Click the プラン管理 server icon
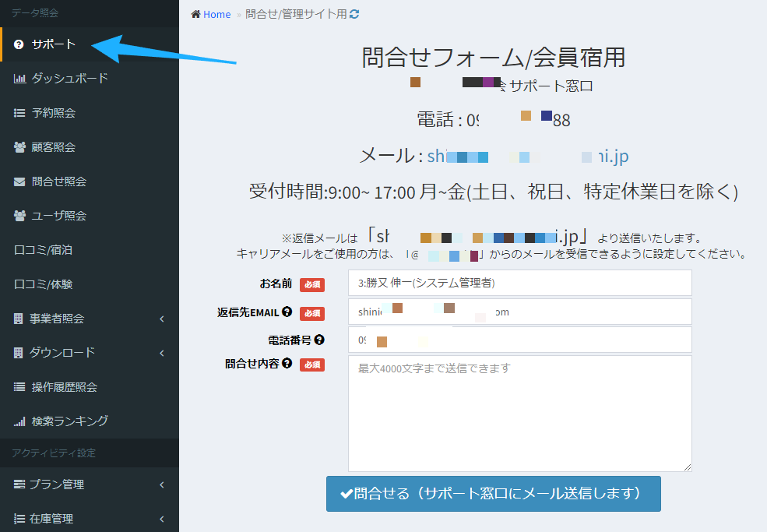Viewport: 767px width, 532px height. (x=19, y=484)
